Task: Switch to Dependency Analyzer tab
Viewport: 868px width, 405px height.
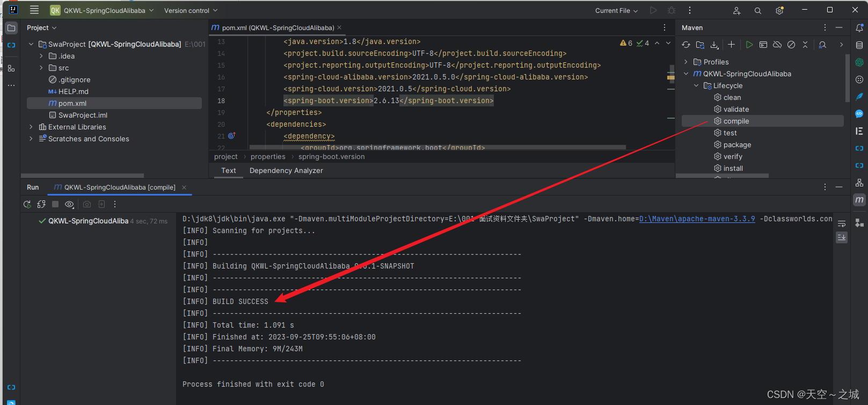Action: pyautogui.click(x=286, y=170)
